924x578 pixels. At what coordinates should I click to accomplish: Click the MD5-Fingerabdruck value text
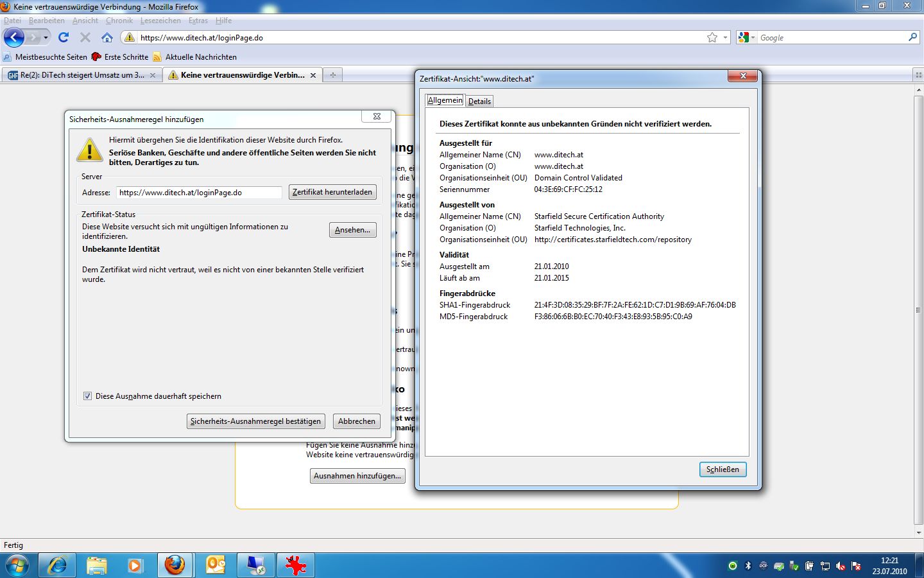point(613,317)
